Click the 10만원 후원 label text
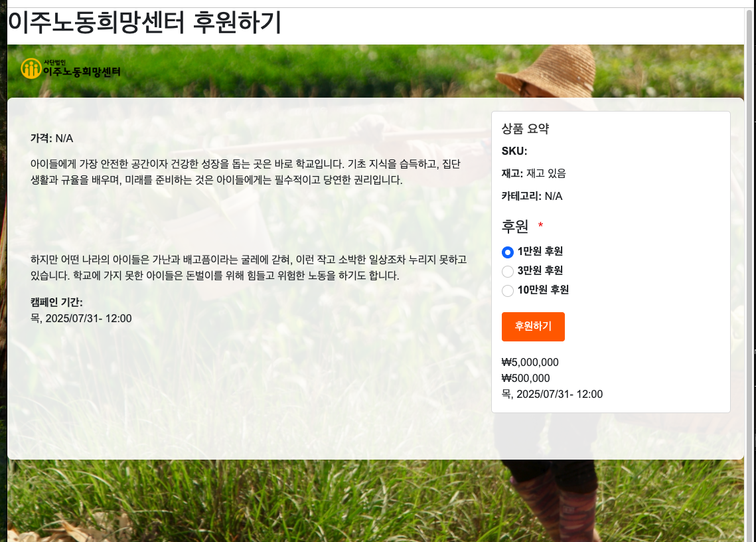This screenshot has height=542, width=756. [x=543, y=290]
